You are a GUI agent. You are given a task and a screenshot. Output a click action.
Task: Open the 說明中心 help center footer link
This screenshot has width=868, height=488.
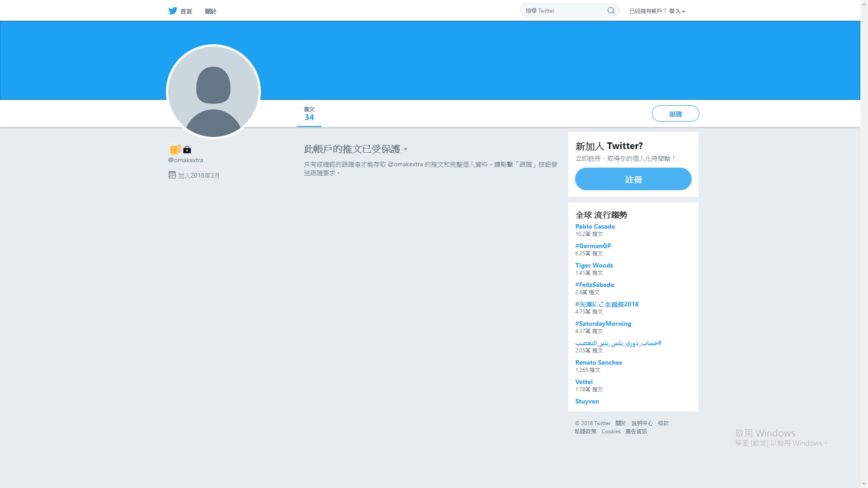642,423
